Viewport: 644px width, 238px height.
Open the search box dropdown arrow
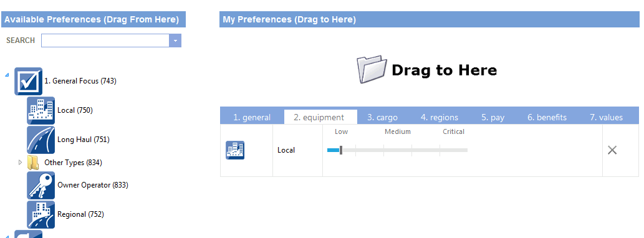pyautogui.click(x=175, y=40)
